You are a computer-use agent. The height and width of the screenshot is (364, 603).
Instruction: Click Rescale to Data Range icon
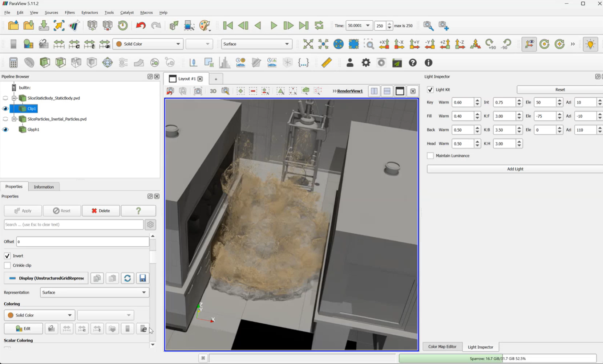coord(59,44)
